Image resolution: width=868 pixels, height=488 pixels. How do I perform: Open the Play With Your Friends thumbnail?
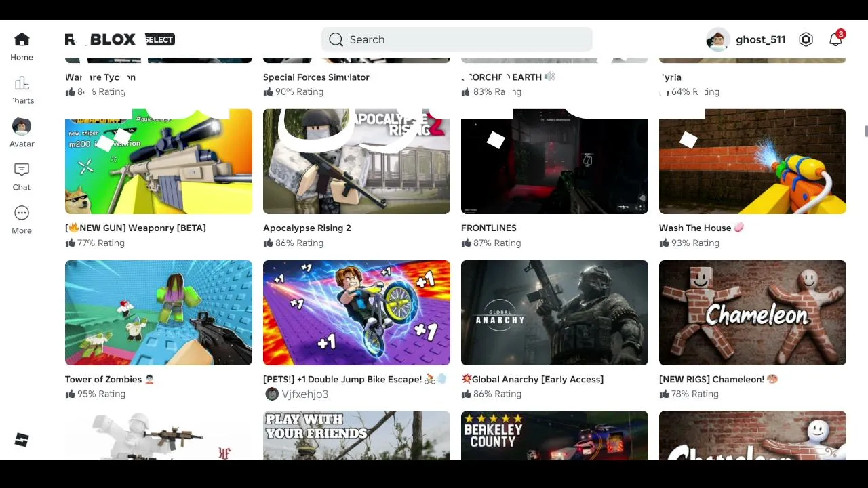point(357,435)
